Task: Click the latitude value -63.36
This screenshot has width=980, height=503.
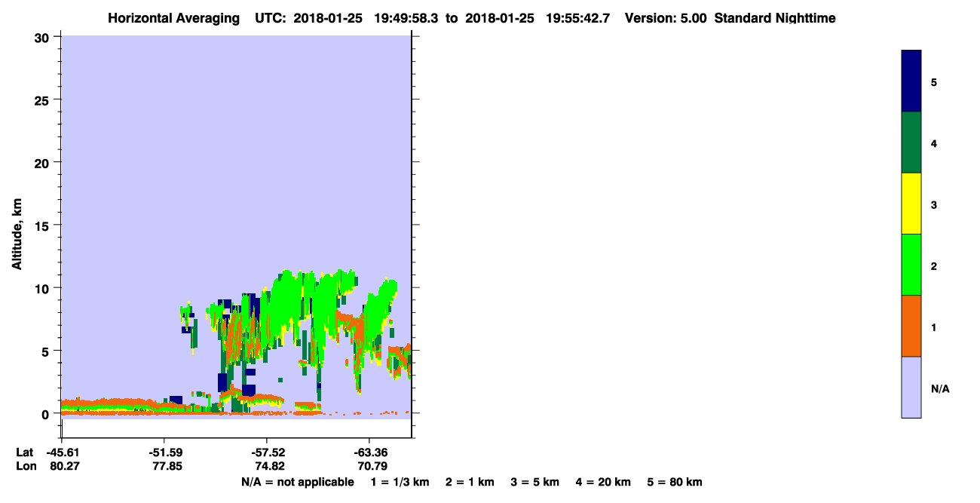Action: pos(369,452)
